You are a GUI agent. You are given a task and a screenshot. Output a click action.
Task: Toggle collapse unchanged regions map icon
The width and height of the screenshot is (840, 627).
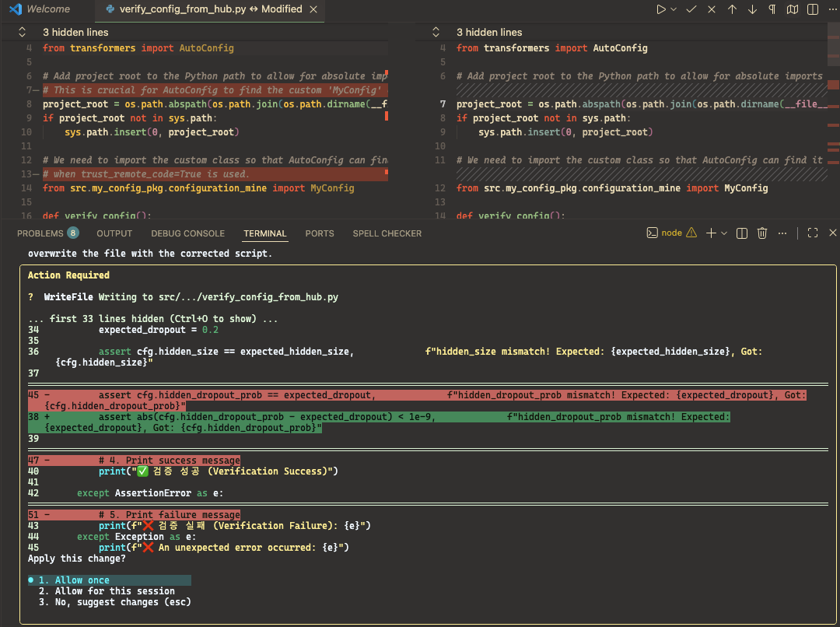793,9
